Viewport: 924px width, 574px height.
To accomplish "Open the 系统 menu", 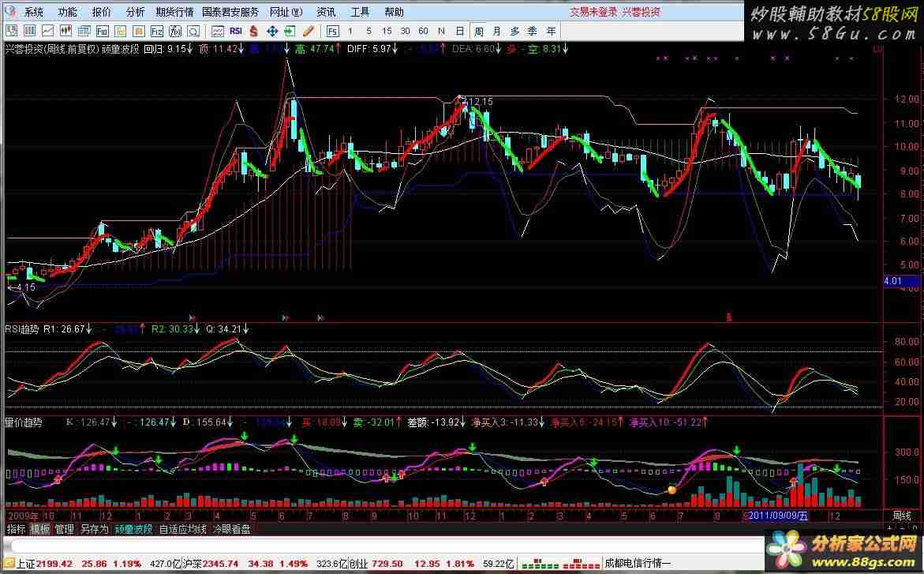I will [x=34, y=12].
